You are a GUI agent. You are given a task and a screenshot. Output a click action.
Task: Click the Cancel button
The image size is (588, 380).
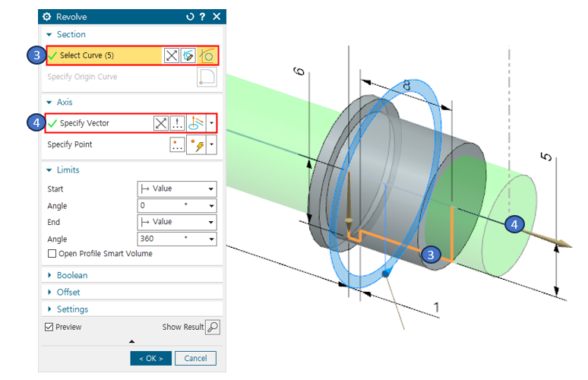[195, 358]
